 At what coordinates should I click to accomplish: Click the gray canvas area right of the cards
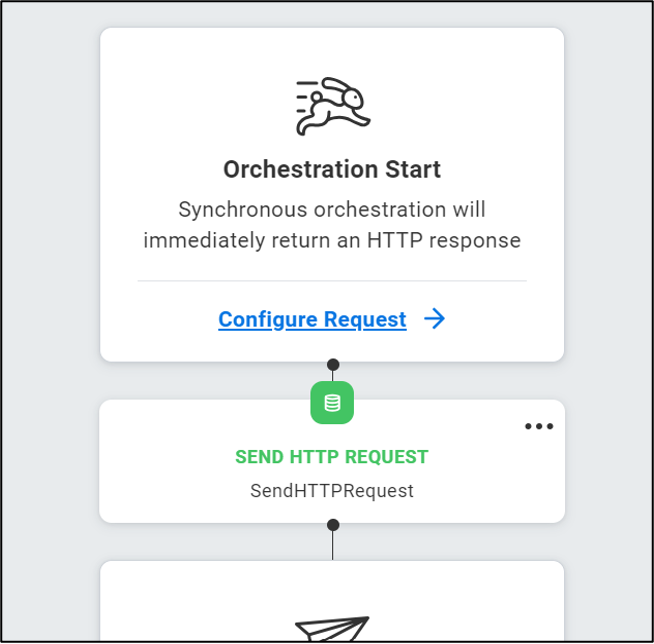(x=608, y=321)
